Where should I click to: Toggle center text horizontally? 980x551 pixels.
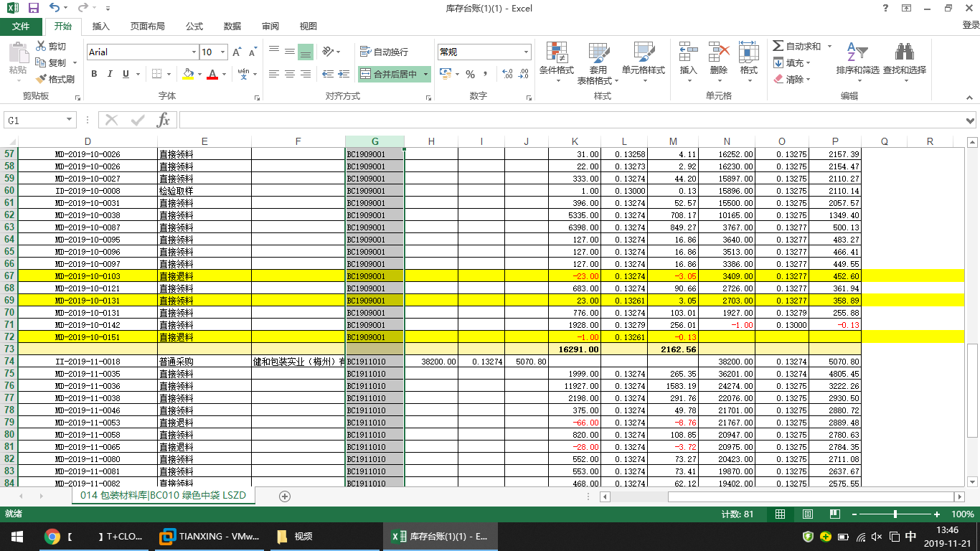coord(290,74)
